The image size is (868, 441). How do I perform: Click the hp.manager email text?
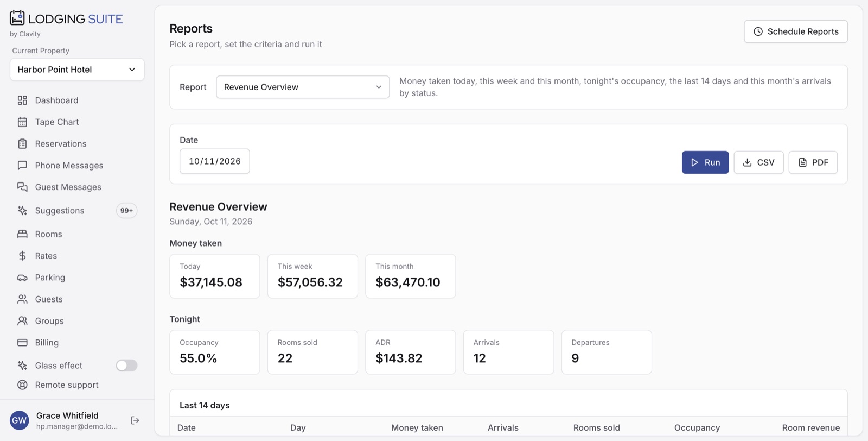click(76, 426)
